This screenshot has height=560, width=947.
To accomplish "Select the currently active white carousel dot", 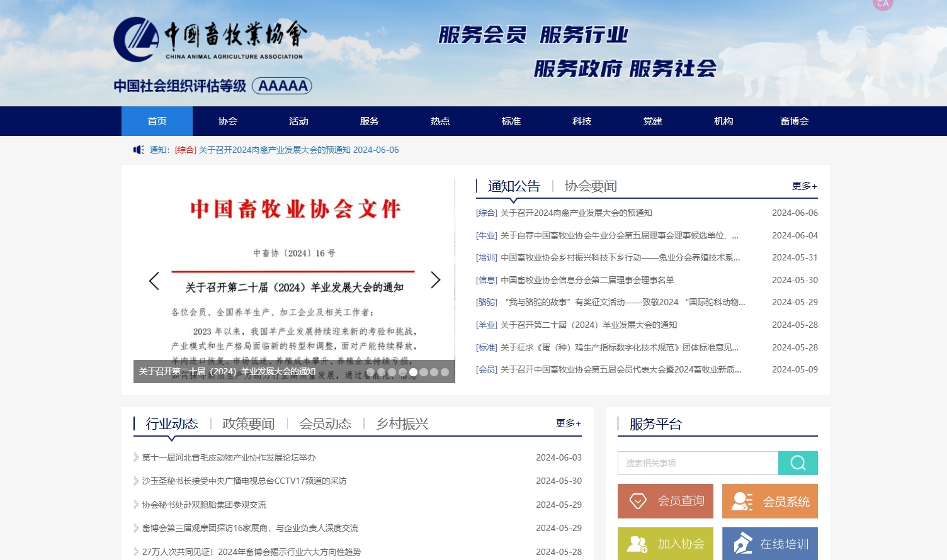I will (413, 372).
